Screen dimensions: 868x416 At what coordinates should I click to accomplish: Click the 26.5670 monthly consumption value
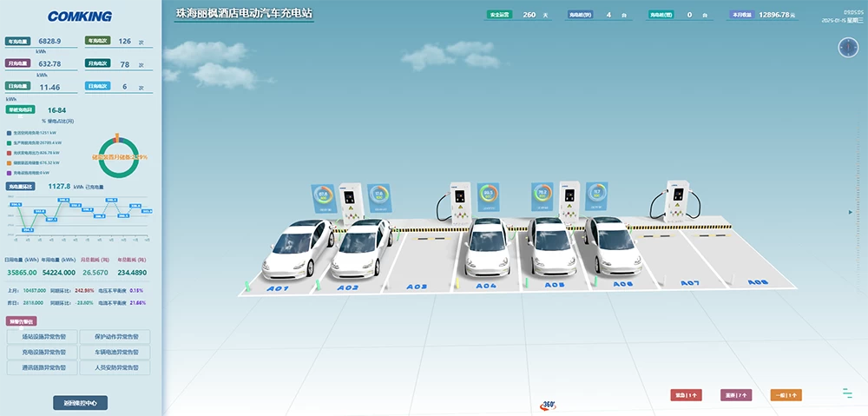click(95, 273)
